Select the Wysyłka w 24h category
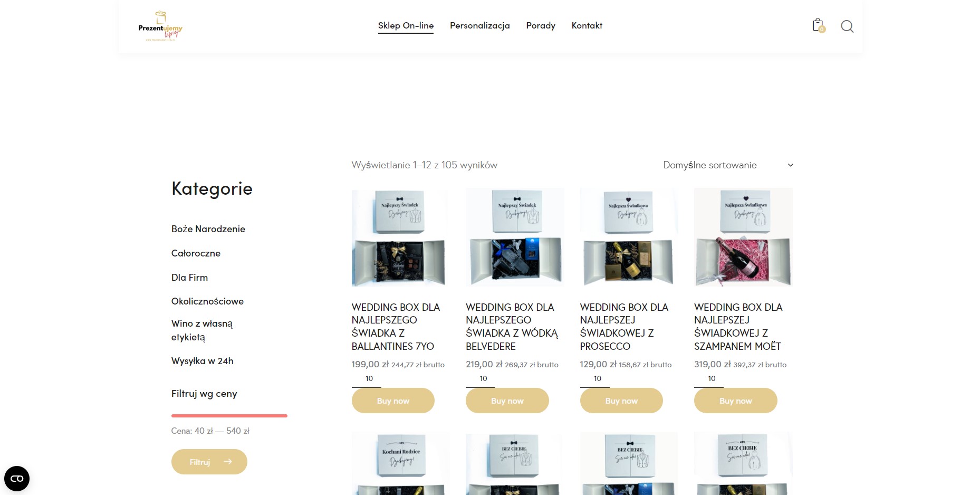 pyautogui.click(x=202, y=361)
